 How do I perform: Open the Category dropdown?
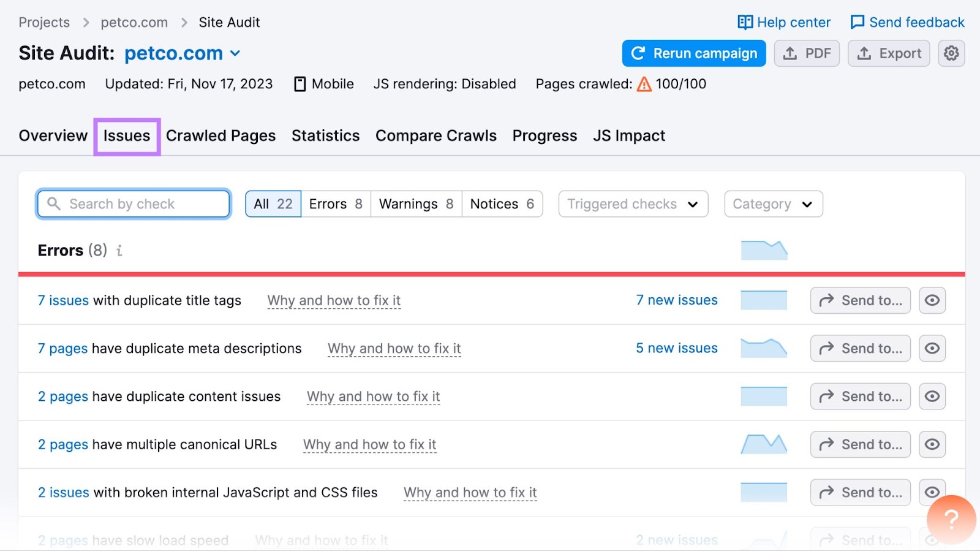(773, 204)
